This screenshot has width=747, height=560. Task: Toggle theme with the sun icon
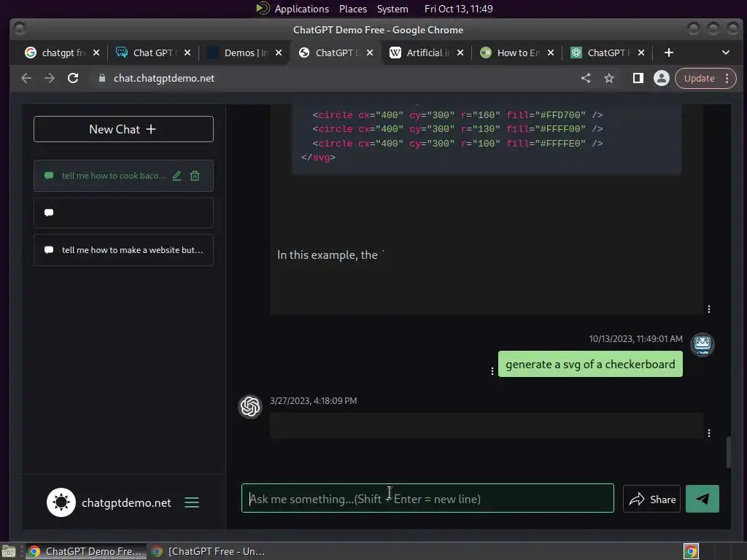61,502
